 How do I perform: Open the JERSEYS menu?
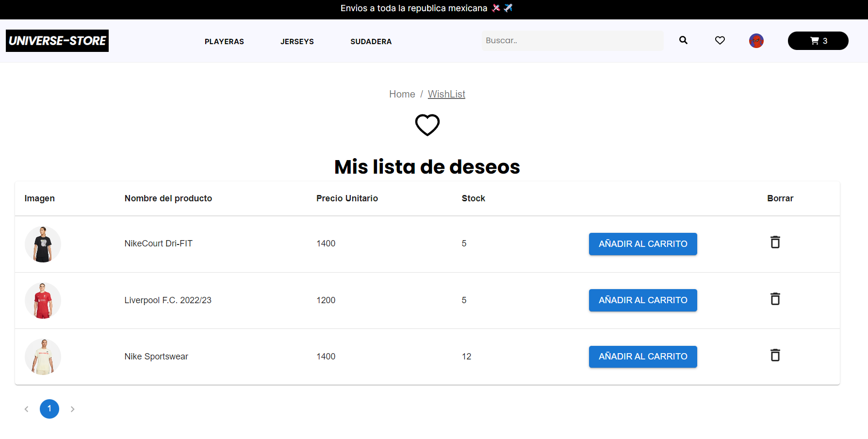(297, 42)
